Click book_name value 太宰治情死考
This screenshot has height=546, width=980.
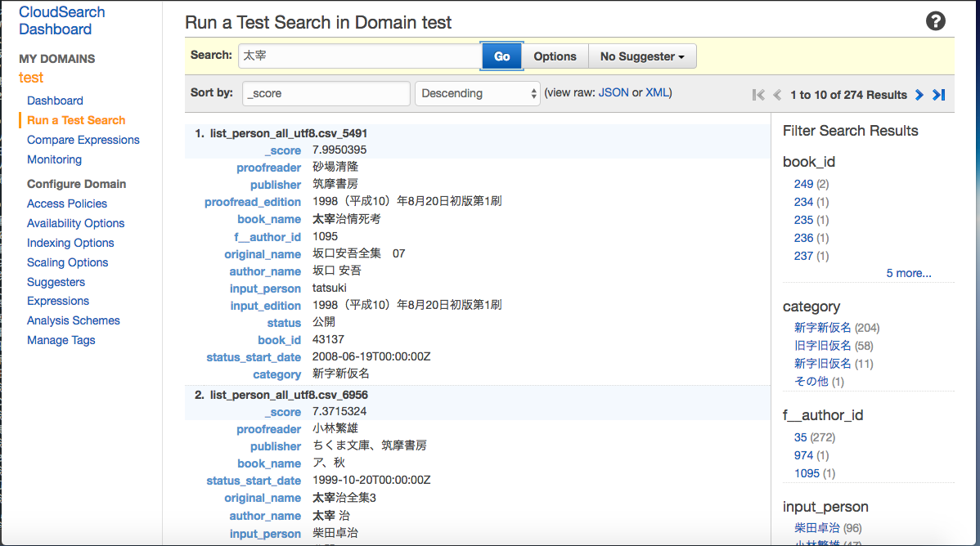pos(347,219)
